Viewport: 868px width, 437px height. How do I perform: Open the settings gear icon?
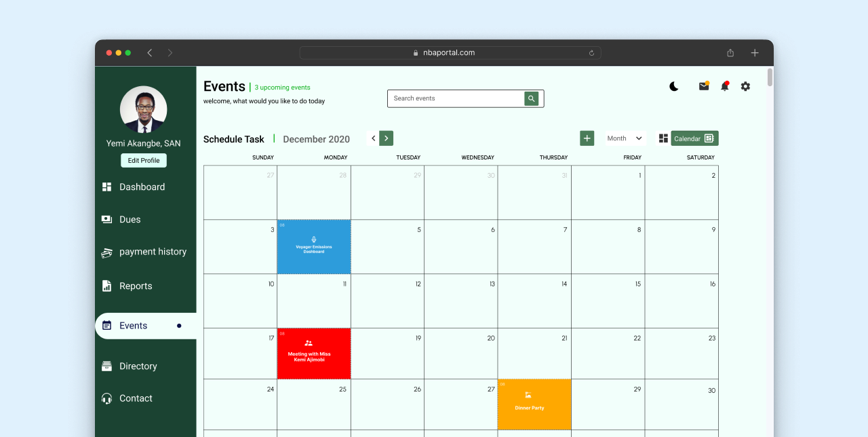click(x=745, y=86)
